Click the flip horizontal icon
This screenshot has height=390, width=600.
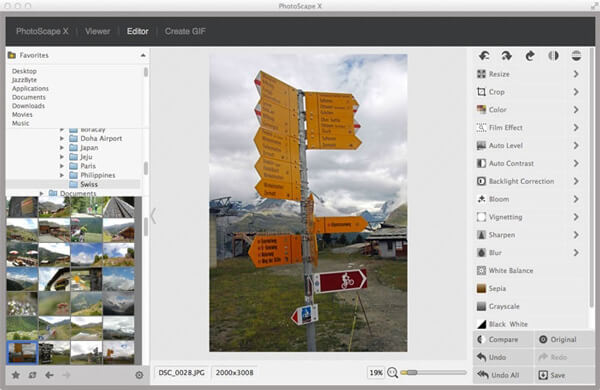[553, 56]
